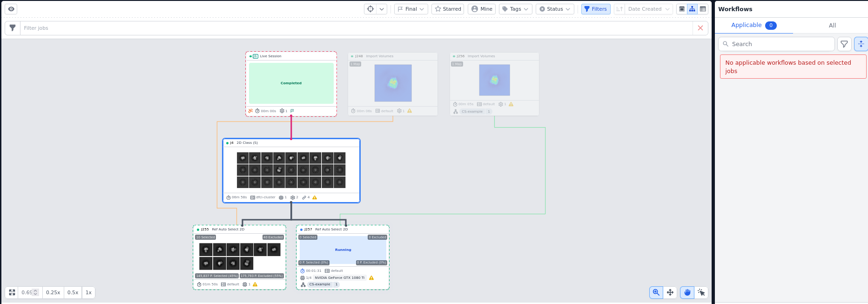Click the fit-to-screen icon

[12, 292]
